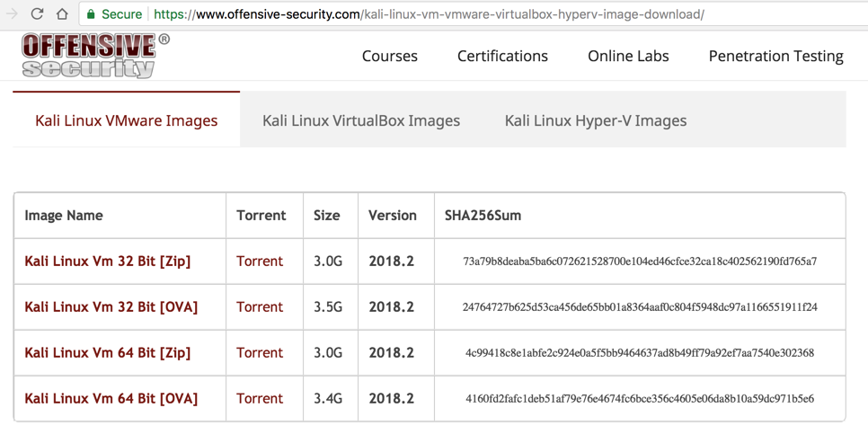Click the browser reload icon
Image resolution: width=868 pixels, height=443 pixels.
pos(37,14)
